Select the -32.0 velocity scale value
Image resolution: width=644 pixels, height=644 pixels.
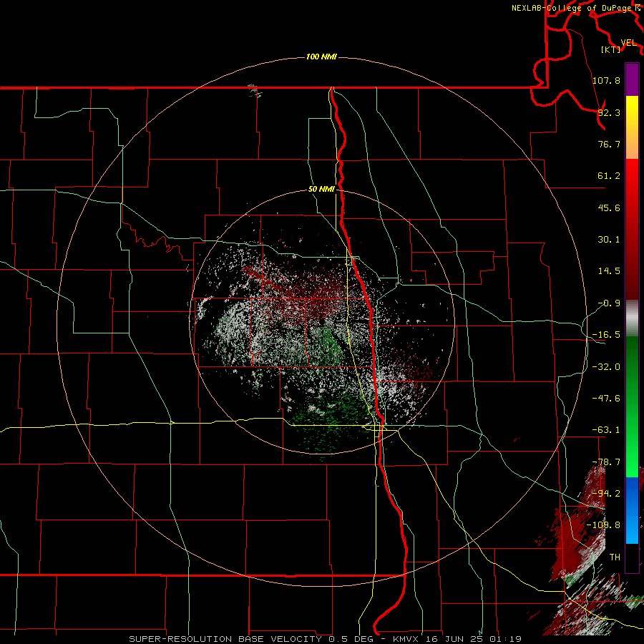click(606, 367)
